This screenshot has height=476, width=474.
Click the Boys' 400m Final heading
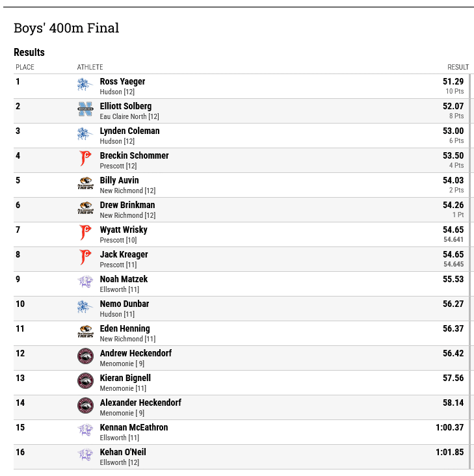pyautogui.click(x=66, y=28)
